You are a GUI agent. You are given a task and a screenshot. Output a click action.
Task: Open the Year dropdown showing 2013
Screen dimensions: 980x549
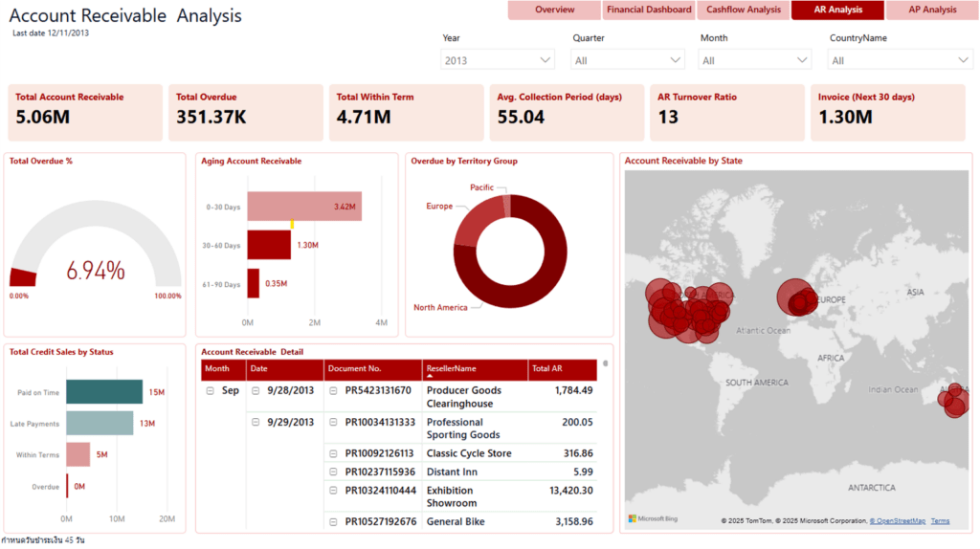click(x=498, y=60)
